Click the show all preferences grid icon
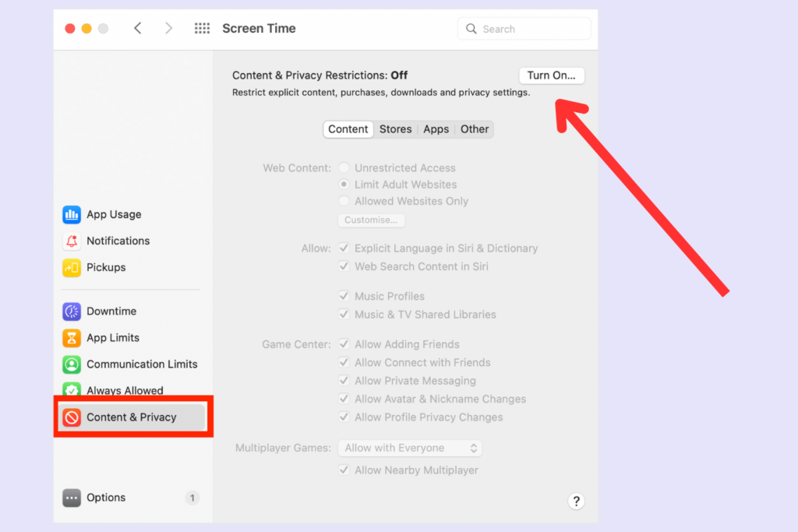Viewport: 798px width, 532px height. point(202,29)
